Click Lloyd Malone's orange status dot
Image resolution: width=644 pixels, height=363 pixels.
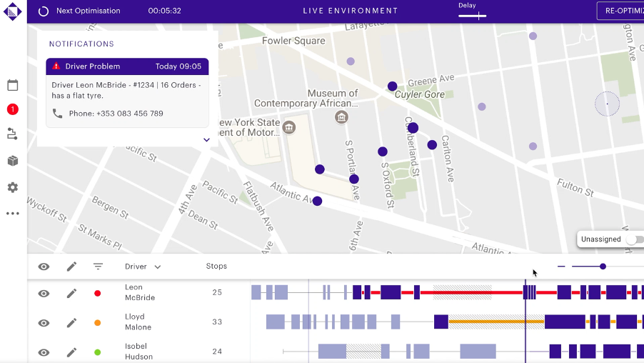pyautogui.click(x=97, y=323)
